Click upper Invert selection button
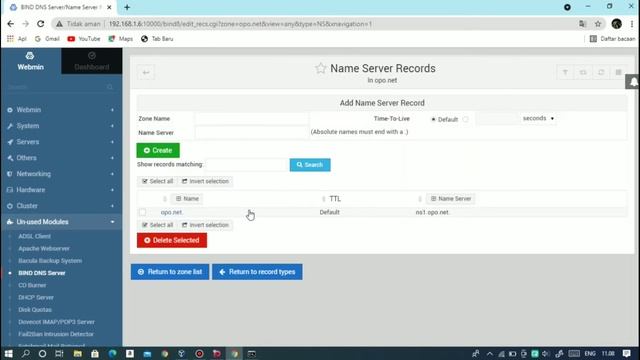 coord(205,181)
